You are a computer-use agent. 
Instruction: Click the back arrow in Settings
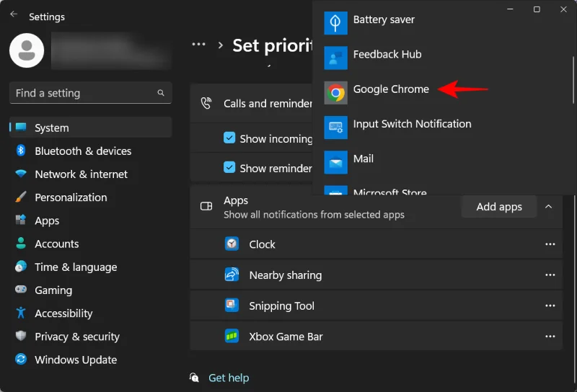pos(14,14)
